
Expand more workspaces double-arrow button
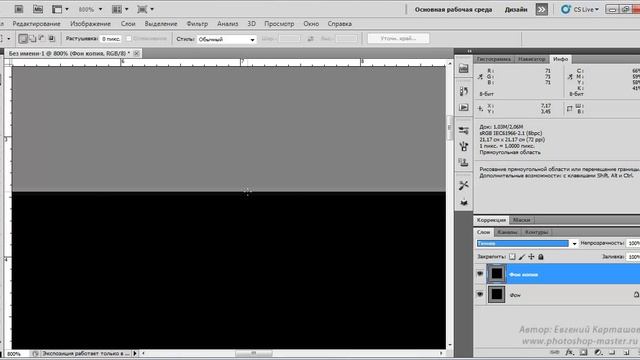tap(542, 9)
